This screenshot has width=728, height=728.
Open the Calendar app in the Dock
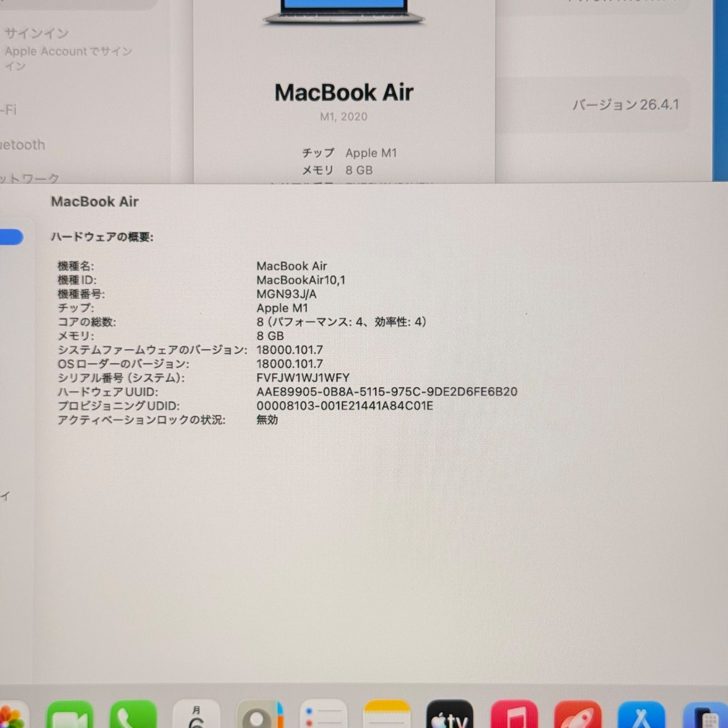(197, 714)
